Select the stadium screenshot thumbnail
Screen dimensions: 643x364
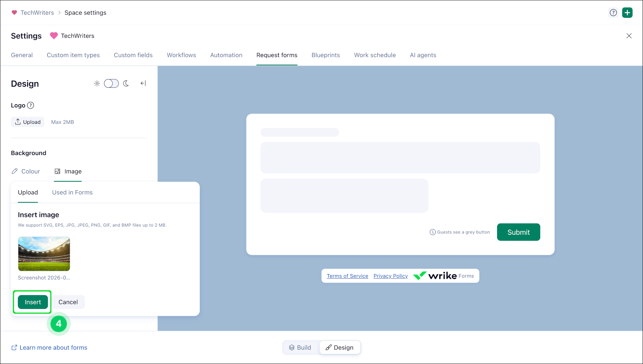(x=44, y=254)
